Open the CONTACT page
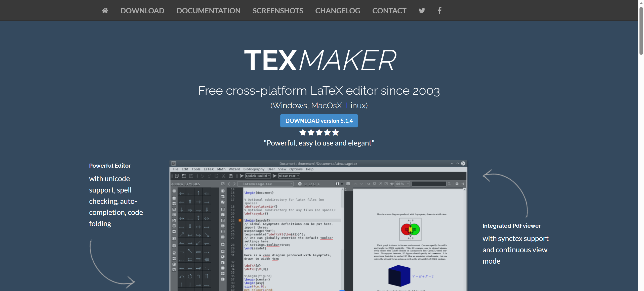This screenshot has width=644, height=291. coord(389,11)
